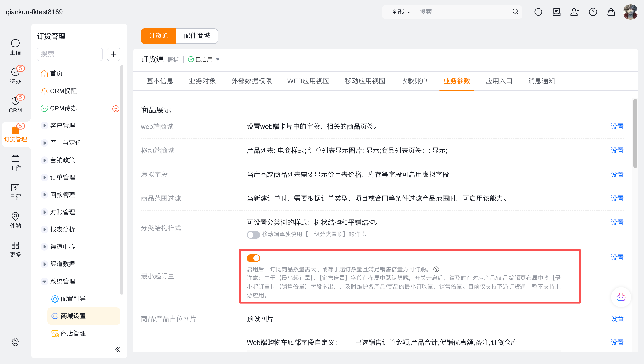This screenshot has height=364, width=644.
Task: Collapse the 系统管理 tree node
Action: (44, 281)
